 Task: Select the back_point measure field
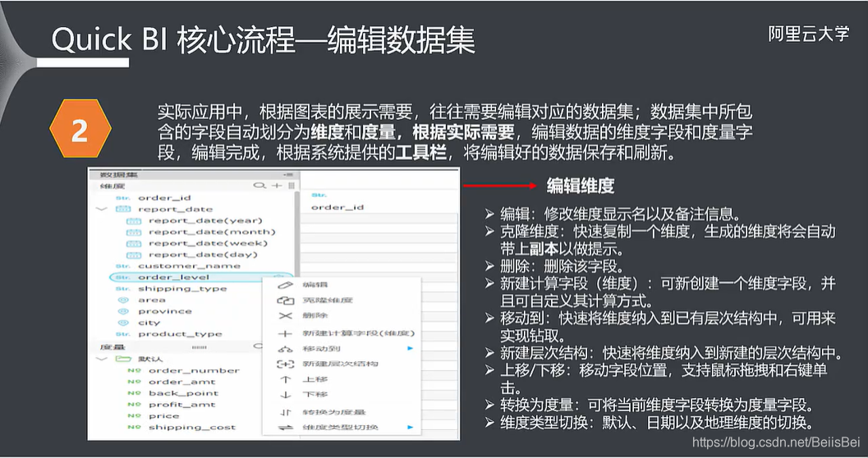click(184, 393)
